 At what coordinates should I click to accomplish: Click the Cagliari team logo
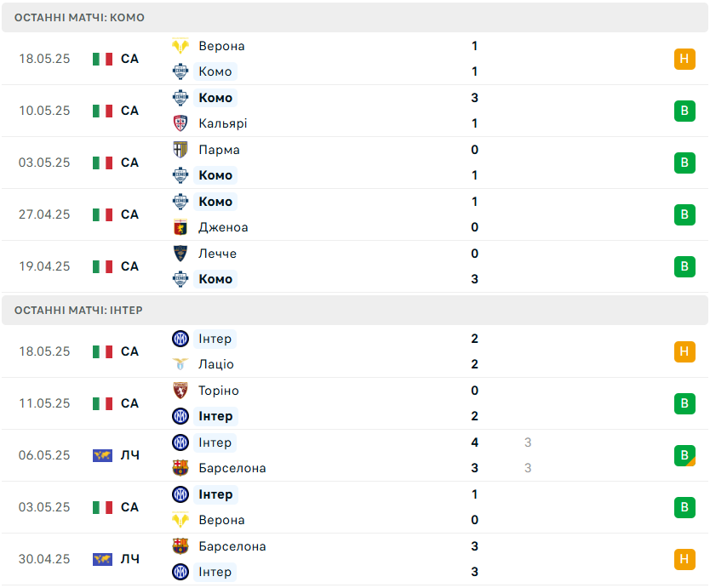click(180, 123)
